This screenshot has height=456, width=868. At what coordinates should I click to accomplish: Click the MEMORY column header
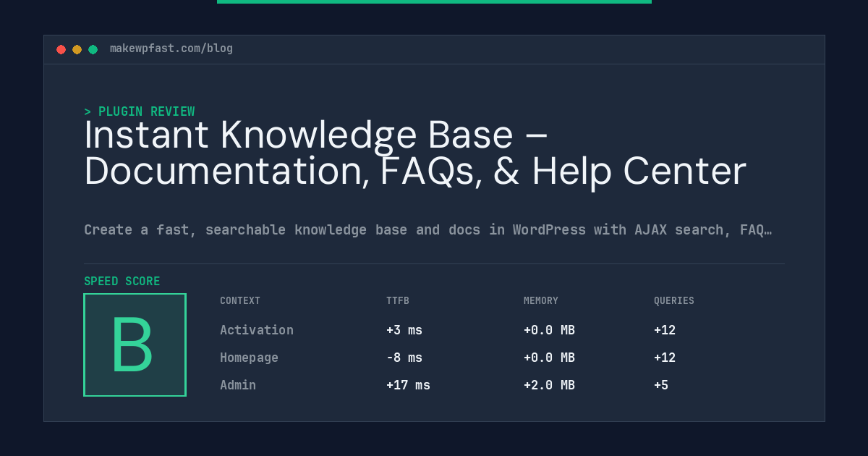click(x=541, y=300)
